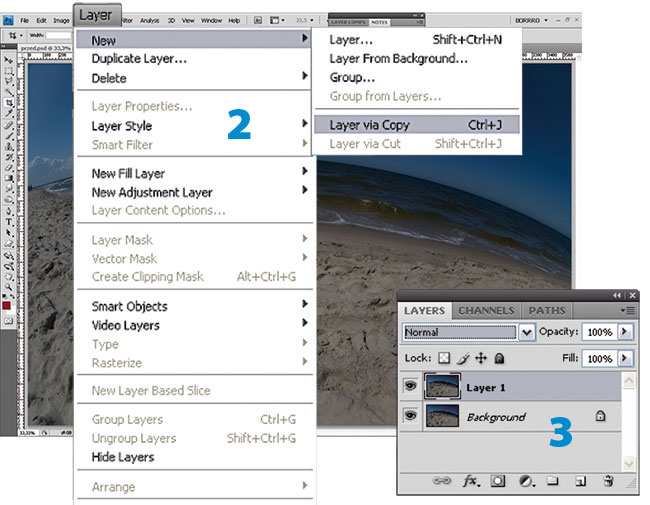Viewport: 650px width, 505px height.
Task: Switch to the Channels tab
Action: tap(486, 311)
